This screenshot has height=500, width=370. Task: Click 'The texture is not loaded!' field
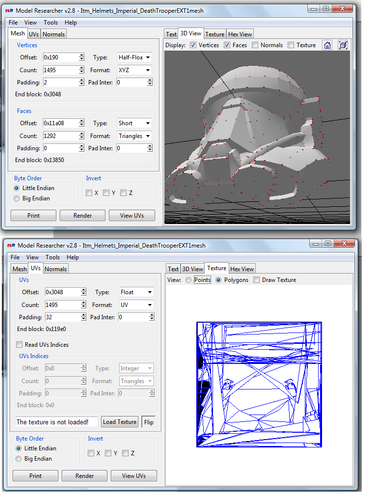pos(57,422)
